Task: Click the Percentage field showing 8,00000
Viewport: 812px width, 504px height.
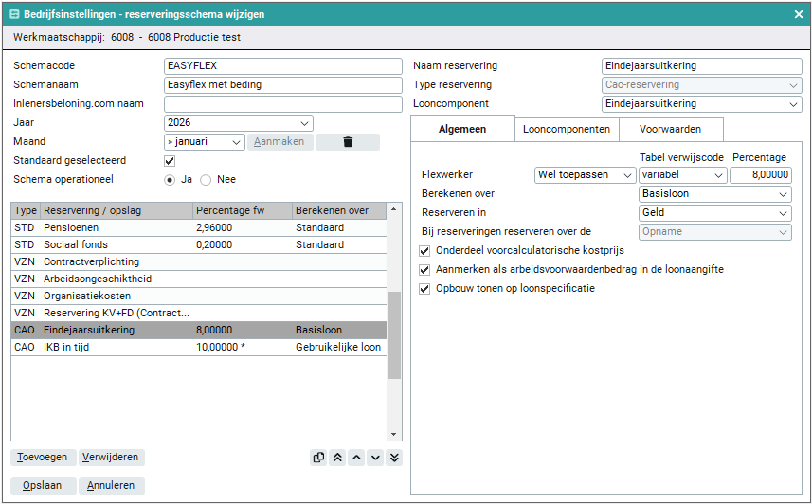Action: pos(761,175)
